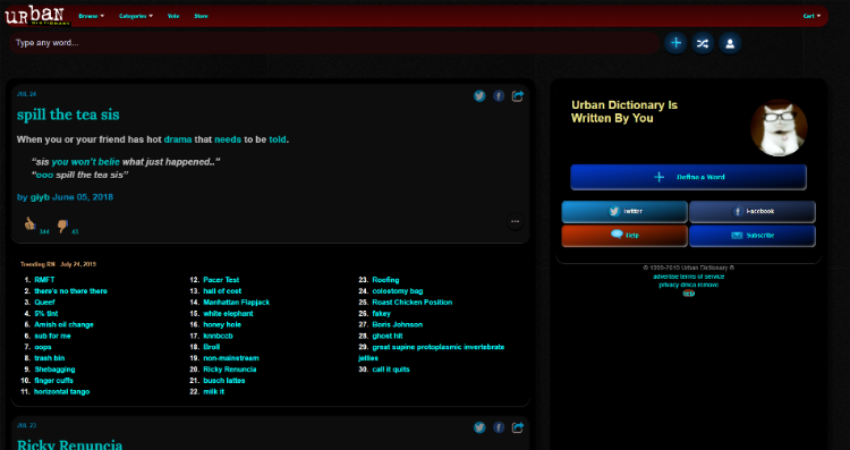Click the orange Help button
The image size is (850, 450).
pos(624,236)
